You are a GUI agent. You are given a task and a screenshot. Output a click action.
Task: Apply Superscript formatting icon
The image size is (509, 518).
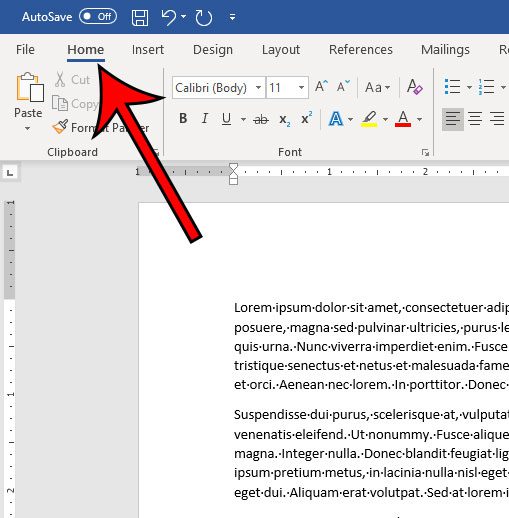[306, 118]
